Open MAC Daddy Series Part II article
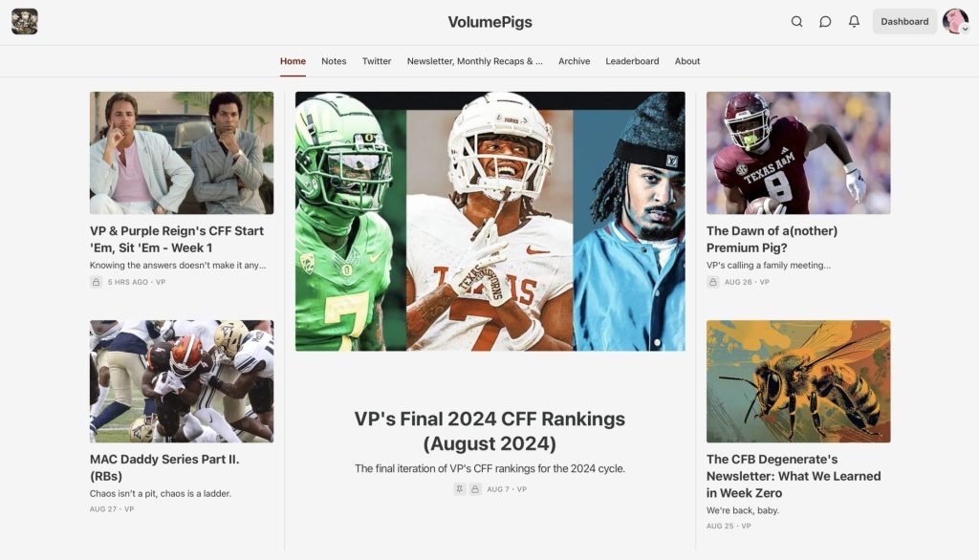 click(x=164, y=467)
